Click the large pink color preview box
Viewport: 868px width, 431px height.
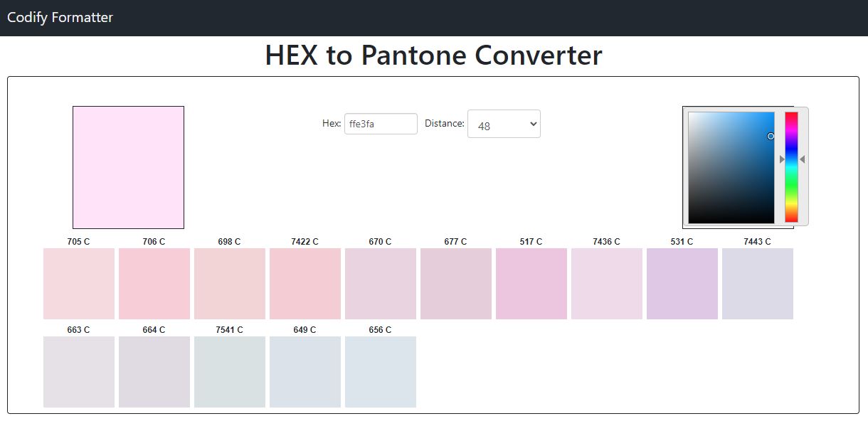click(x=128, y=167)
